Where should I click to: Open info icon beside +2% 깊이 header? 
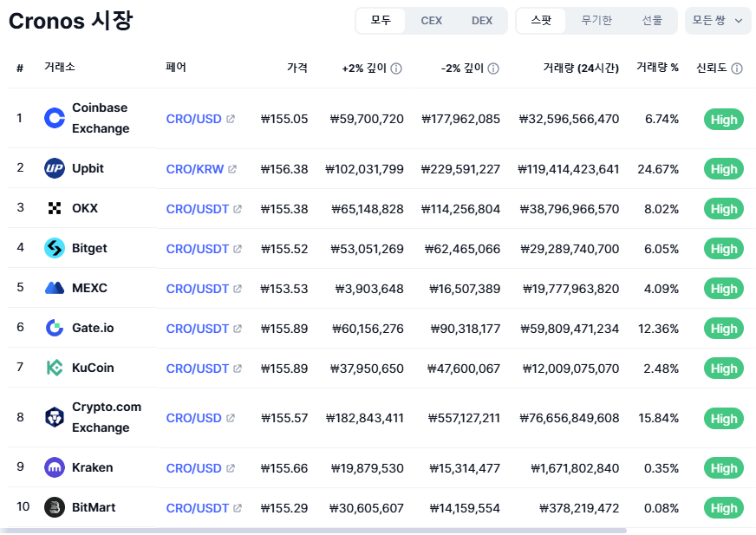coord(396,69)
